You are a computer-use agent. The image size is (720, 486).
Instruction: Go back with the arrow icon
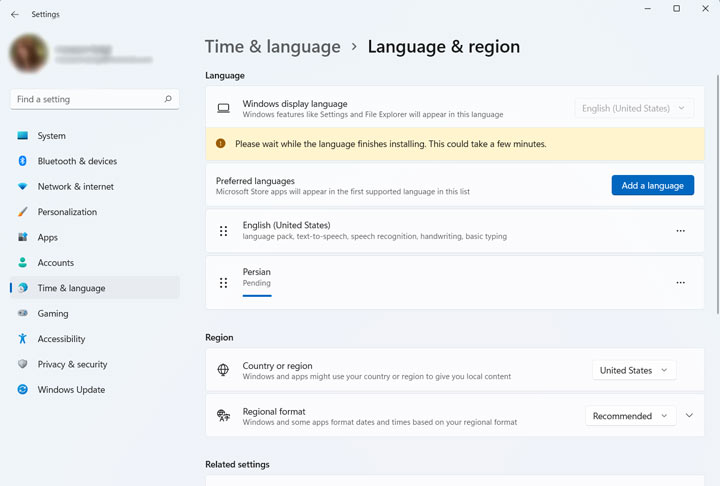click(15, 14)
